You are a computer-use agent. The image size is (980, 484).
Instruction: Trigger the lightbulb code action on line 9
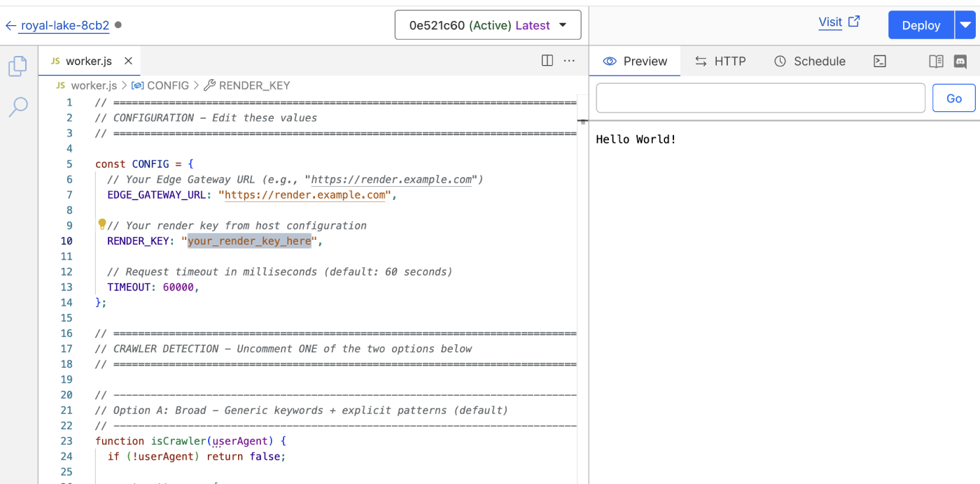click(102, 223)
